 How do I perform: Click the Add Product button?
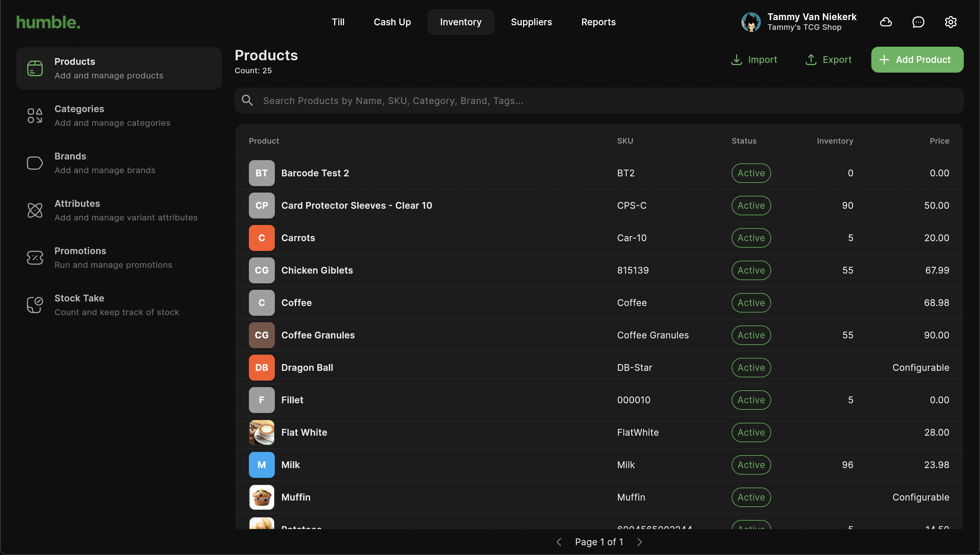pos(917,59)
